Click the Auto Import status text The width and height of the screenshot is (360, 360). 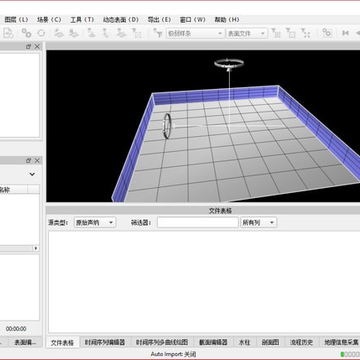coord(173,354)
